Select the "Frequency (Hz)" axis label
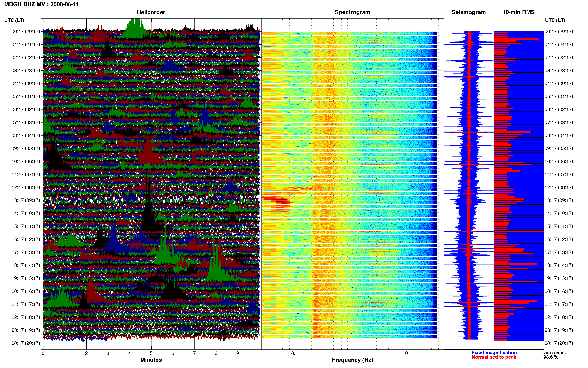This screenshot has width=588, height=368. click(352, 360)
